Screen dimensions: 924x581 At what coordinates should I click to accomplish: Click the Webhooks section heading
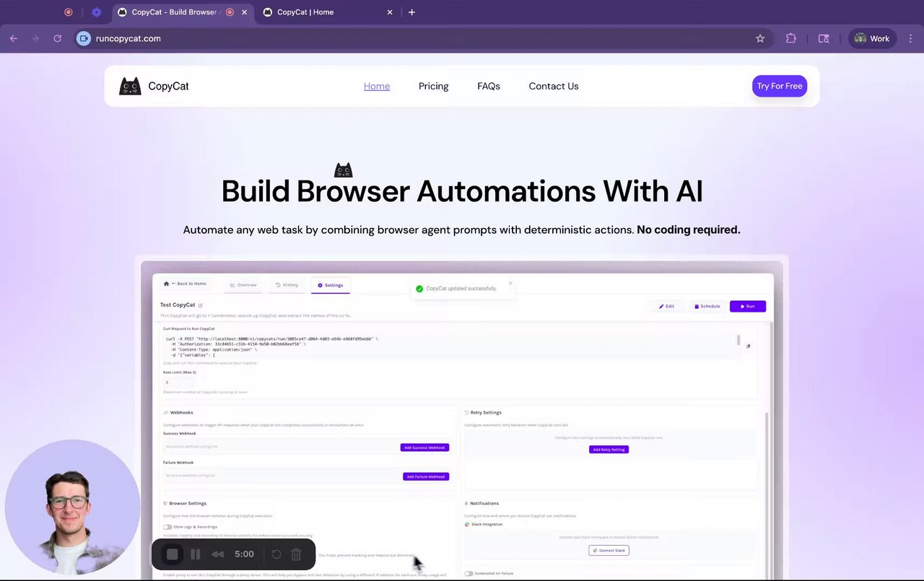[181, 412]
